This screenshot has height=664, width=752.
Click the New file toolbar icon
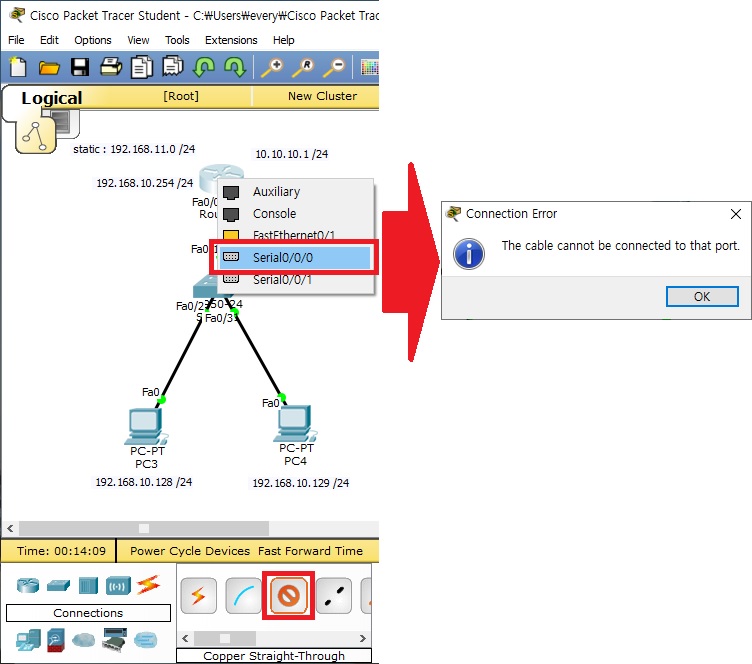tap(18, 67)
